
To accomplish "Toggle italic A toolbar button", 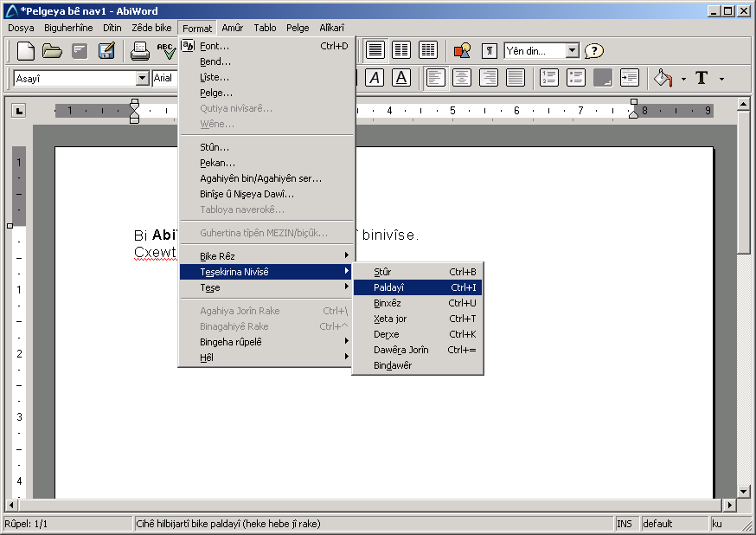I will tap(375, 78).
